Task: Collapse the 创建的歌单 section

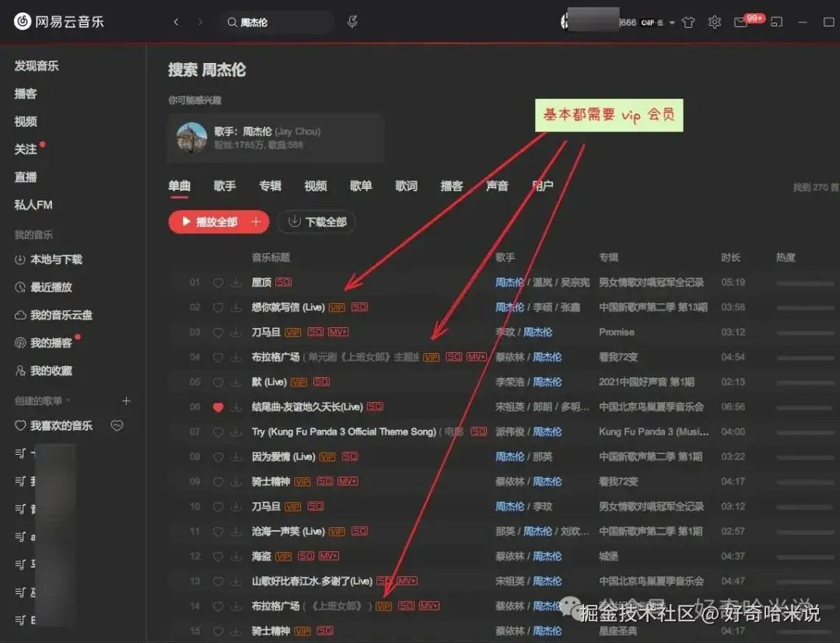Action: [42, 400]
